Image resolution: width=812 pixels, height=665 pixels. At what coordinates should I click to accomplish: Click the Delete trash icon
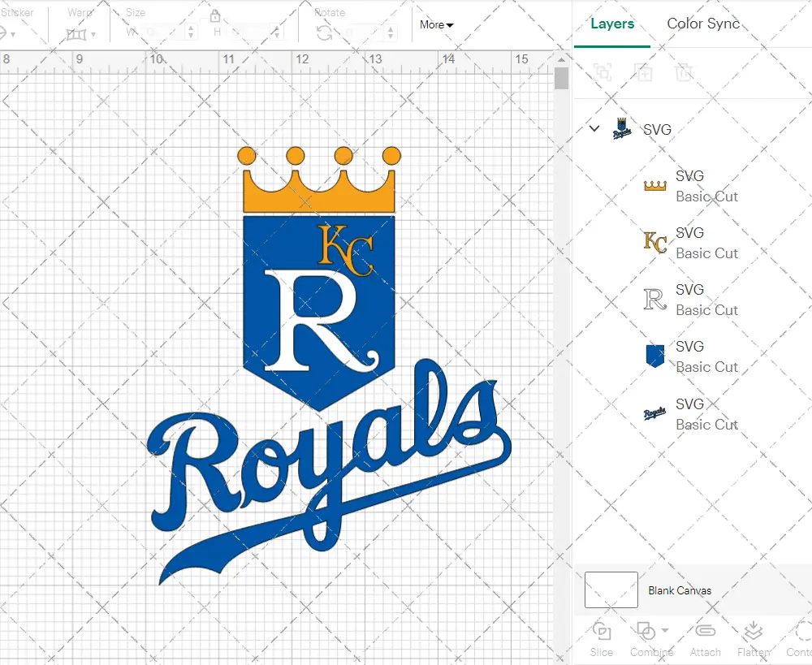pos(684,72)
